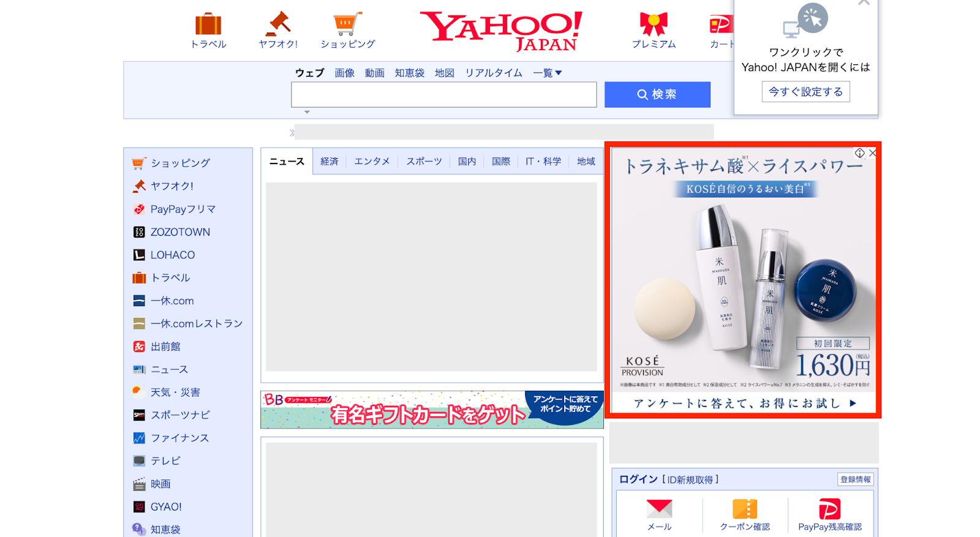Close the ワンクリックで Yahoo! JAPAN popup
This screenshot has width=980, height=537.
(x=864, y=2)
